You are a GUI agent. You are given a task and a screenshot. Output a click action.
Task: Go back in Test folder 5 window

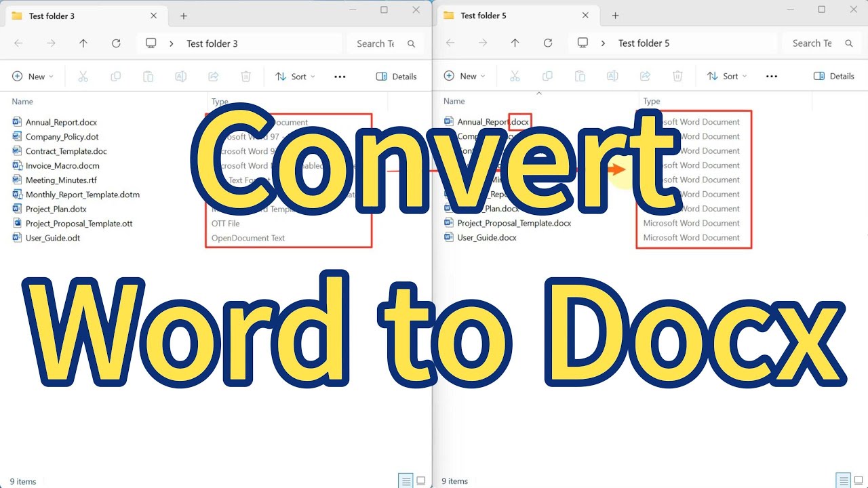(x=450, y=43)
